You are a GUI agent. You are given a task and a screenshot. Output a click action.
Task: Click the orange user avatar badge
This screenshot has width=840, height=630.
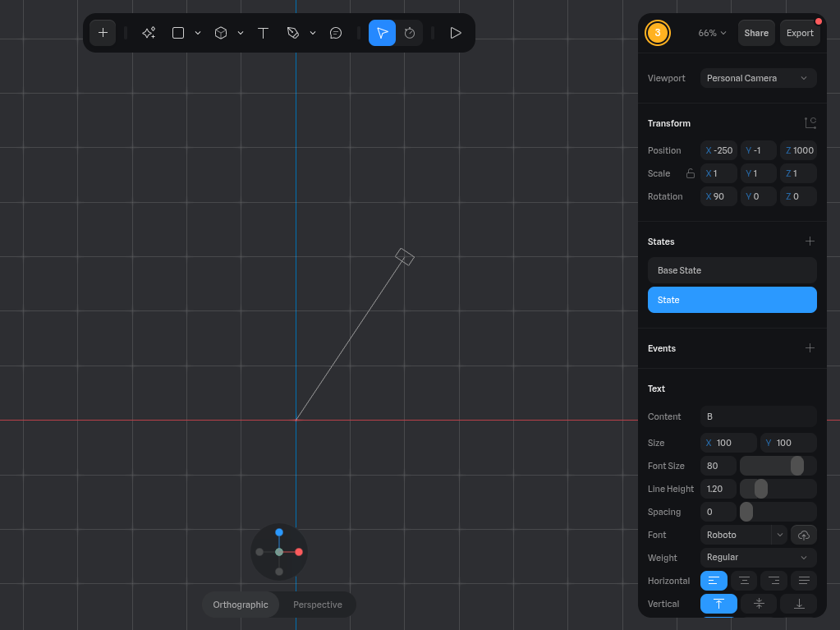[x=658, y=33]
